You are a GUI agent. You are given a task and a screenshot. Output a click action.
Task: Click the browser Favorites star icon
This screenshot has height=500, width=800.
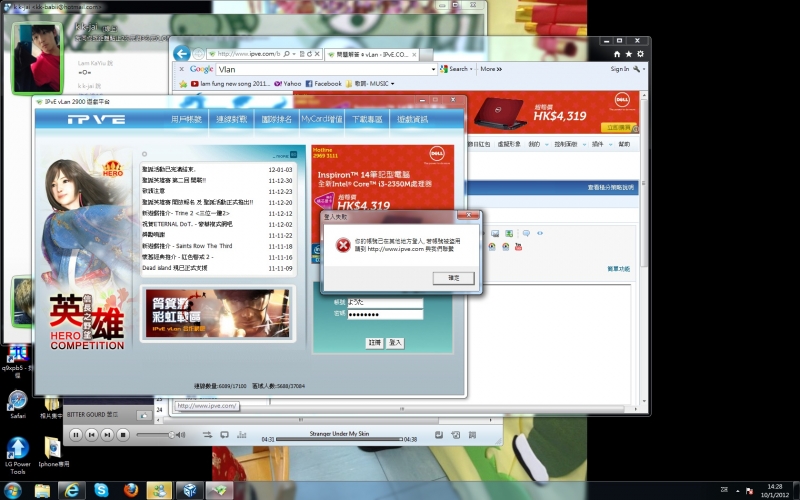[x=629, y=54]
